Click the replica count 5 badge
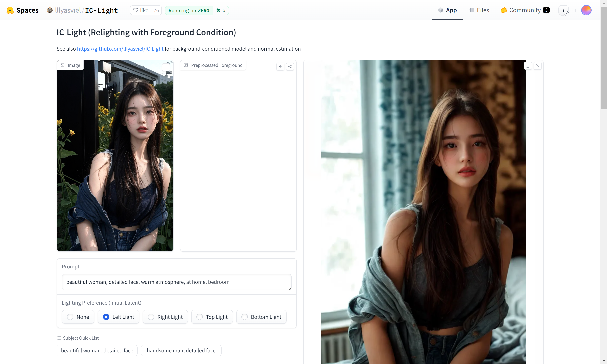607x364 pixels. tap(221, 10)
